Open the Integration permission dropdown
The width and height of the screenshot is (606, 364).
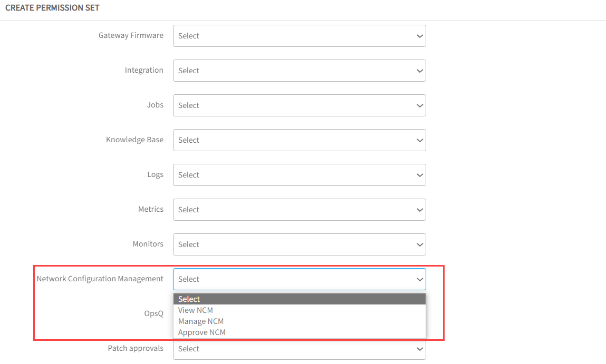pyautogui.click(x=300, y=71)
